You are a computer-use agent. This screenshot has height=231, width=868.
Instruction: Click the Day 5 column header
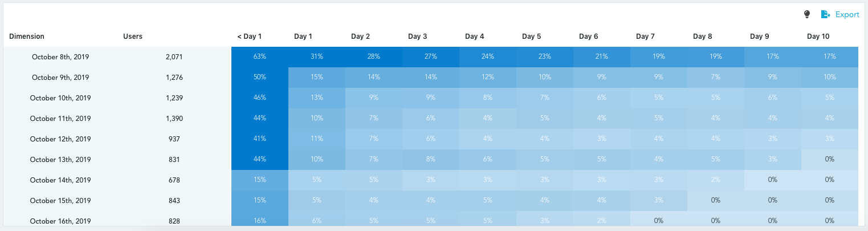point(531,37)
